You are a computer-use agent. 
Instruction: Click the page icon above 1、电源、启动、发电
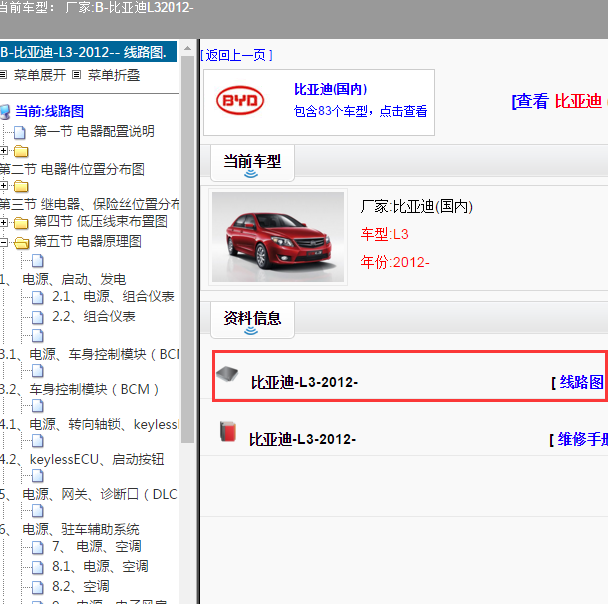(38, 261)
